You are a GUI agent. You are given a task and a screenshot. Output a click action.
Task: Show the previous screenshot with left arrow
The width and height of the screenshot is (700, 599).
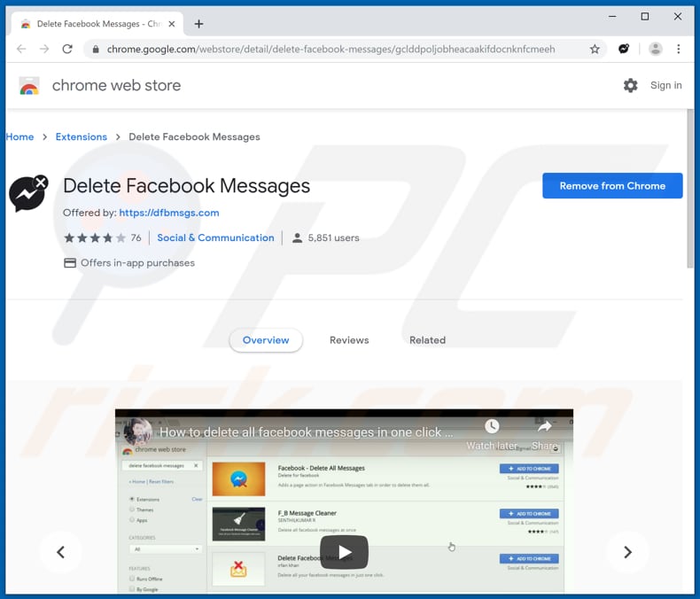click(61, 552)
